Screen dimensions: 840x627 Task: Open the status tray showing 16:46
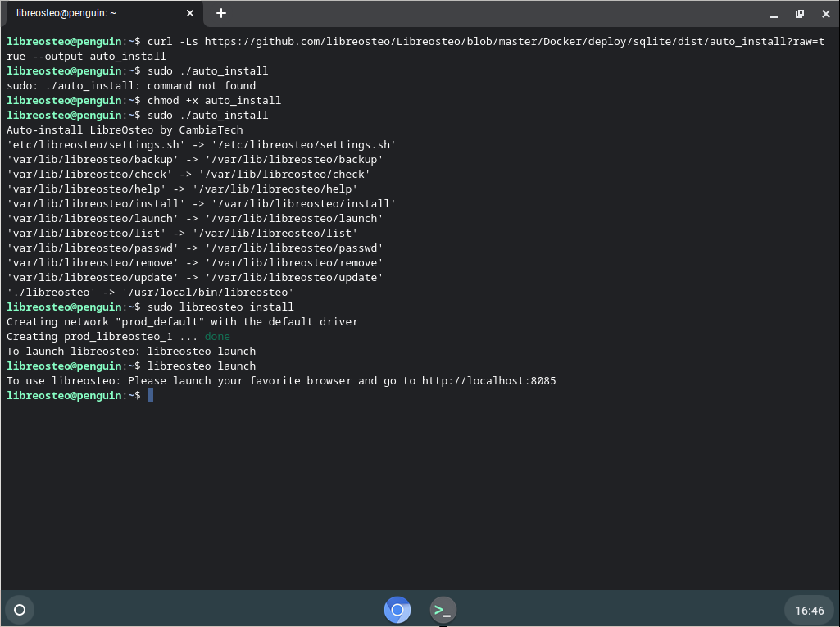coord(809,611)
